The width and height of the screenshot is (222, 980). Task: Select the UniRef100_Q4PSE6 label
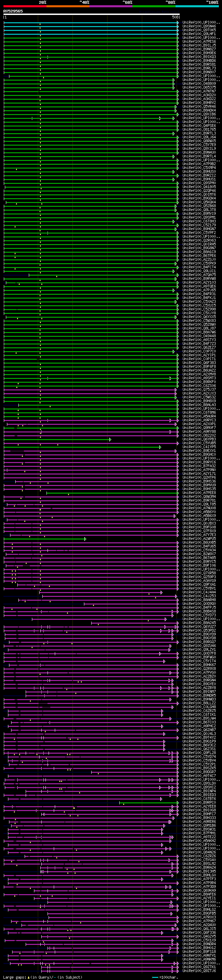point(199,126)
